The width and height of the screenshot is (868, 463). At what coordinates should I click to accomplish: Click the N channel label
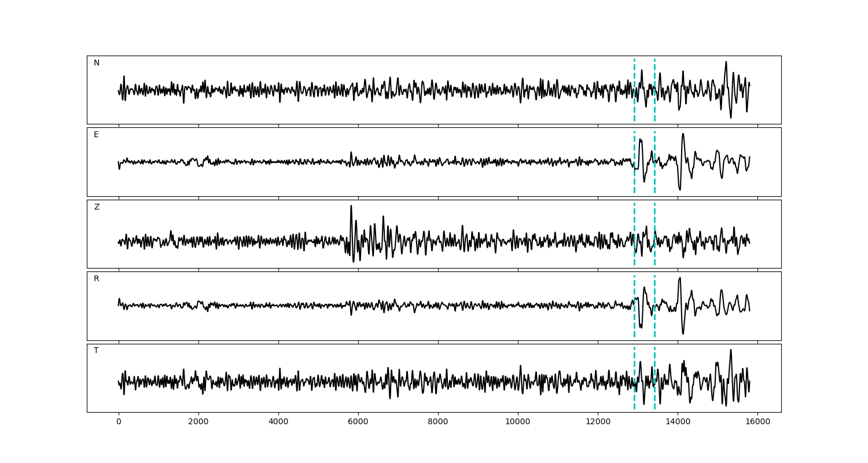click(x=97, y=63)
